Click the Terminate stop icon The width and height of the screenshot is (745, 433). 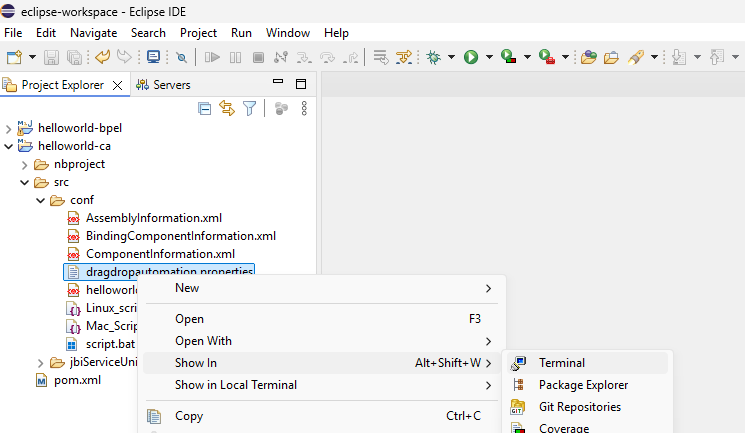tap(258, 58)
